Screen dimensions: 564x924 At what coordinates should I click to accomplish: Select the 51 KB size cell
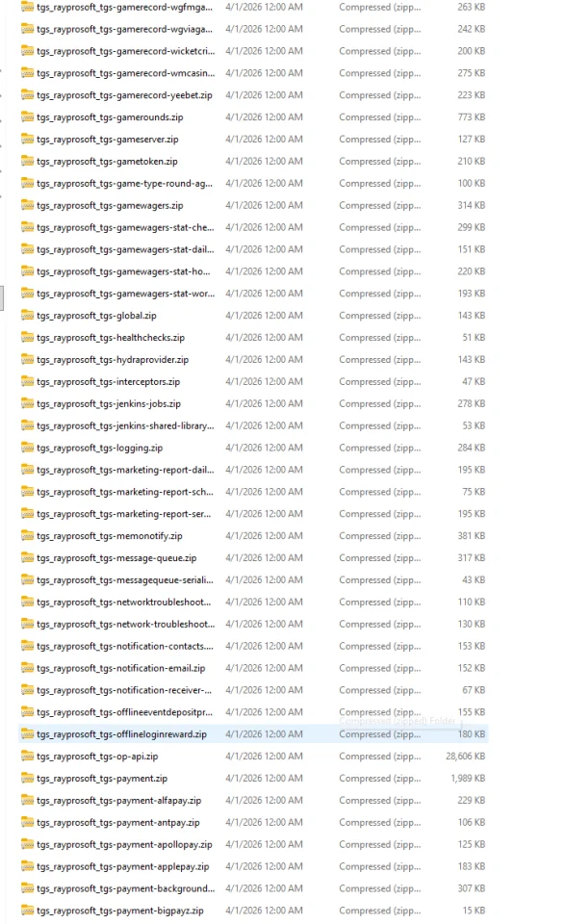click(x=474, y=337)
